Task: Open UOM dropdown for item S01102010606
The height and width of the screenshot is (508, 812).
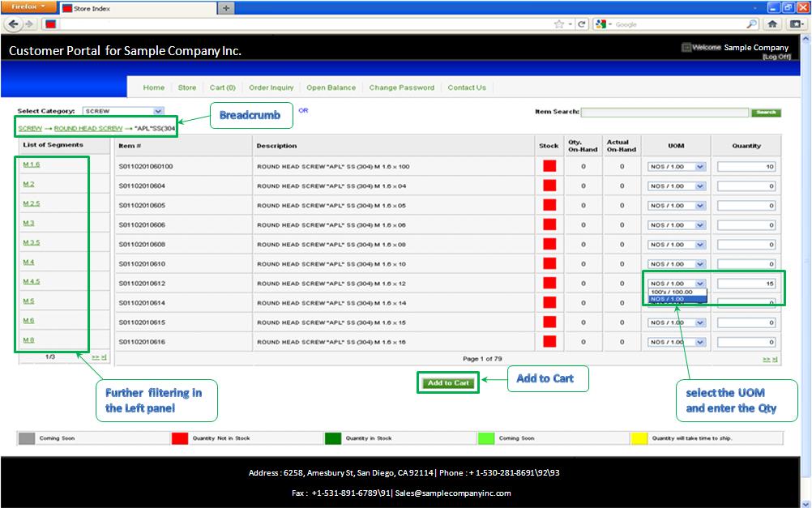Action: point(677,225)
